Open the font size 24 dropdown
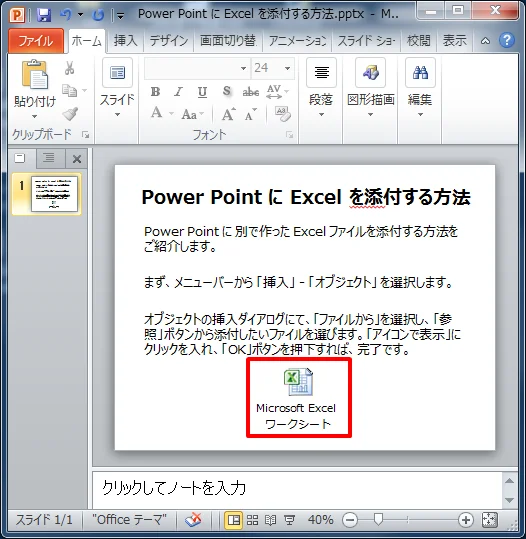Image resolution: width=526 pixels, height=539 pixels. [287, 68]
